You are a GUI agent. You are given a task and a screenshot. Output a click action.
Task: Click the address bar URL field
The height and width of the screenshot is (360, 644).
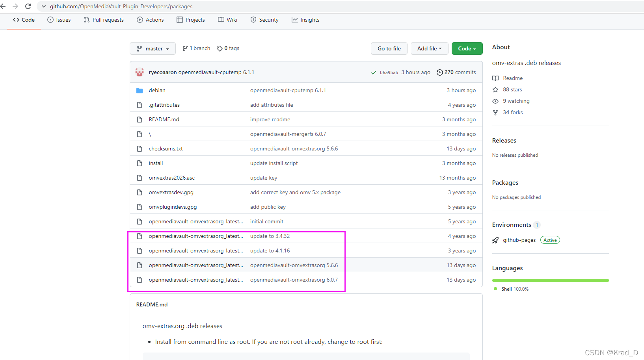[x=121, y=6]
